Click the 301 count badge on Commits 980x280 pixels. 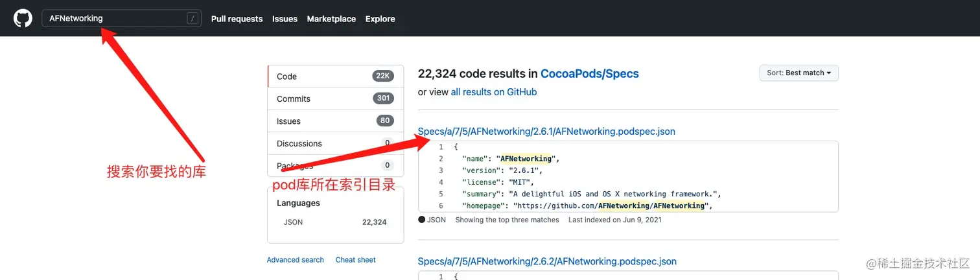tap(383, 99)
